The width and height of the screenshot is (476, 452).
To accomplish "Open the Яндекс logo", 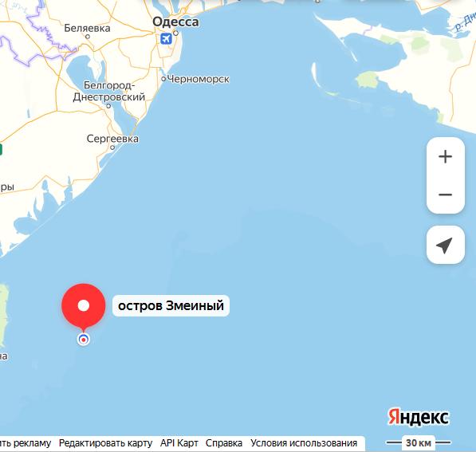I will tap(419, 418).
